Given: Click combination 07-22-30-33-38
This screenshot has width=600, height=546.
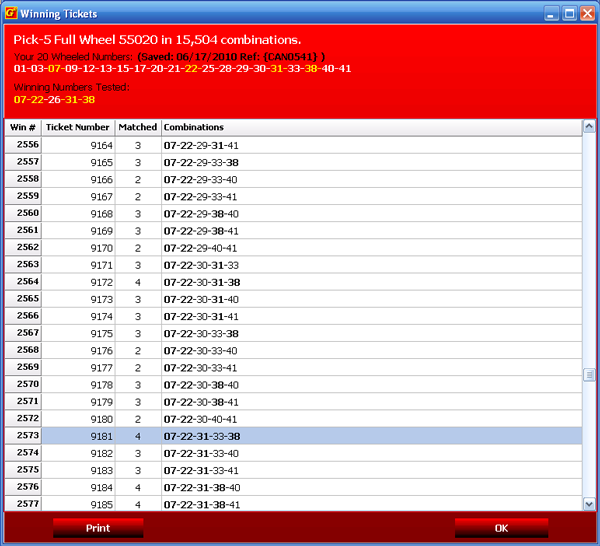Looking at the screenshot, I should [201, 334].
